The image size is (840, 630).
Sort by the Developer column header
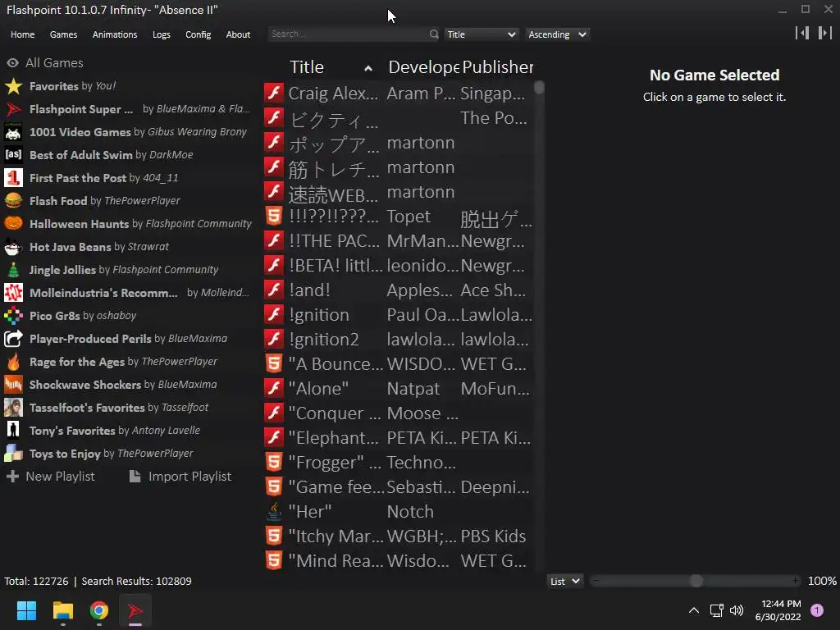[423, 67]
